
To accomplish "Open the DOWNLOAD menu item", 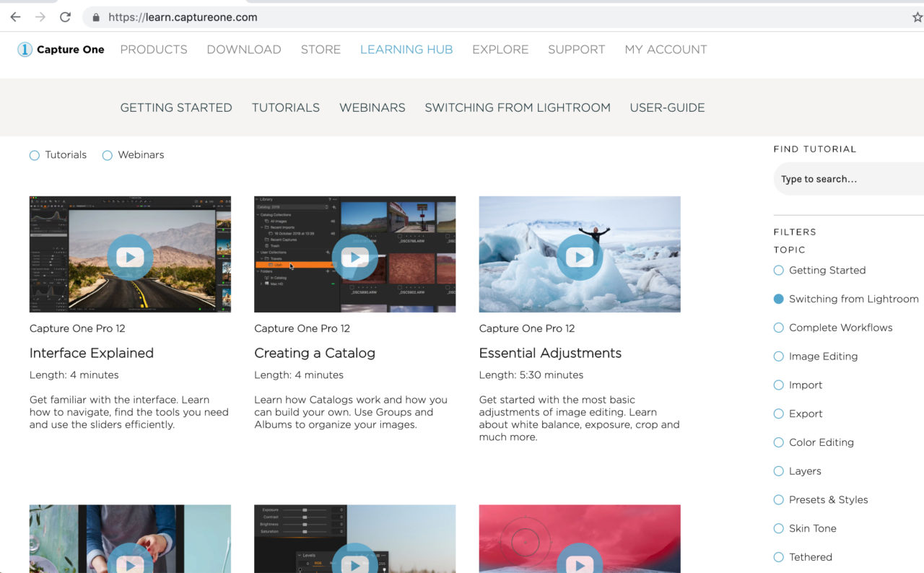I will tap(244, 50).
